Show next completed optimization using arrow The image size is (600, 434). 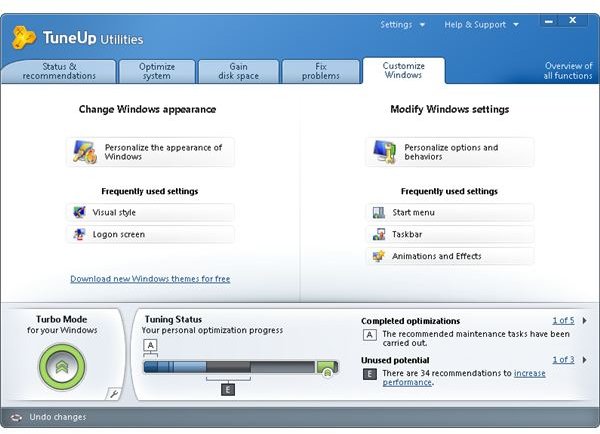(584, 320)
